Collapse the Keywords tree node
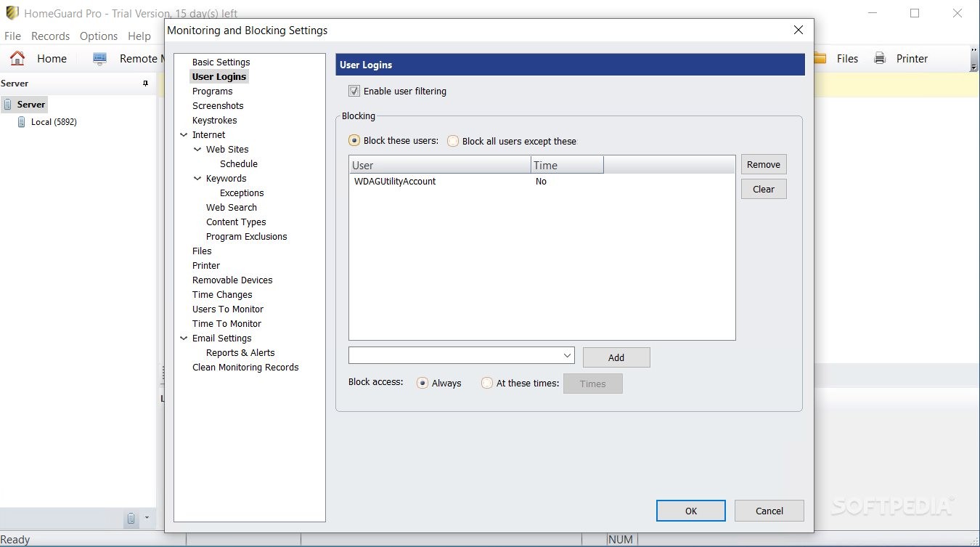 coord(197,178)
